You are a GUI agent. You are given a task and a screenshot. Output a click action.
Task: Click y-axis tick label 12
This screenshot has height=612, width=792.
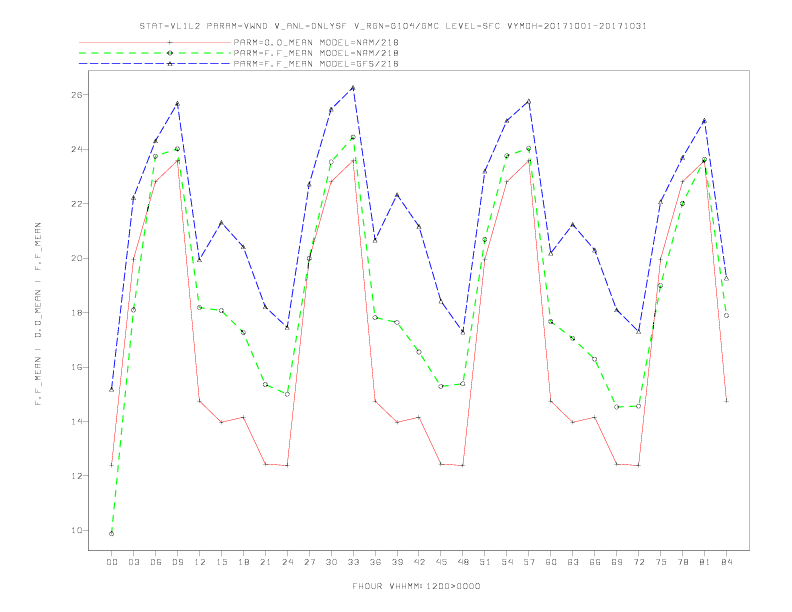point(77,476)
